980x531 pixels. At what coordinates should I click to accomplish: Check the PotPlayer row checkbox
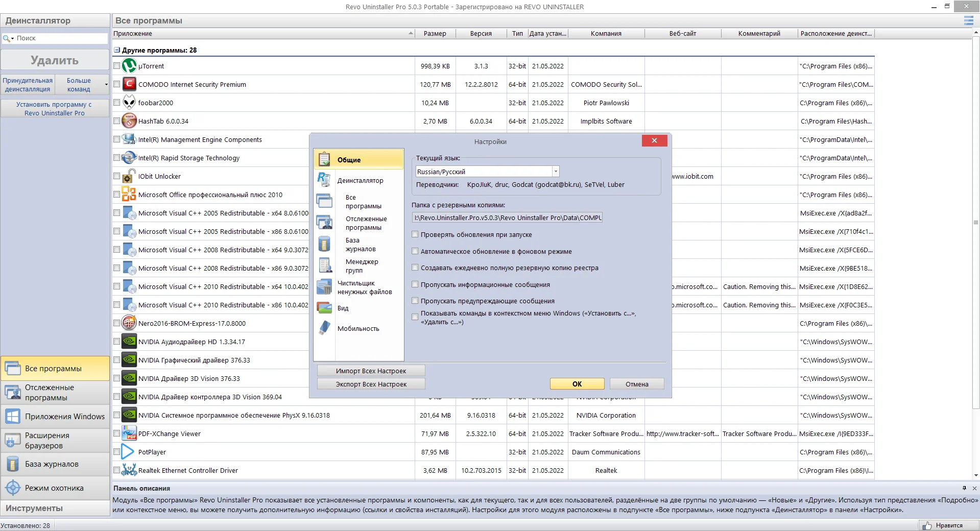tap(116, 452)
